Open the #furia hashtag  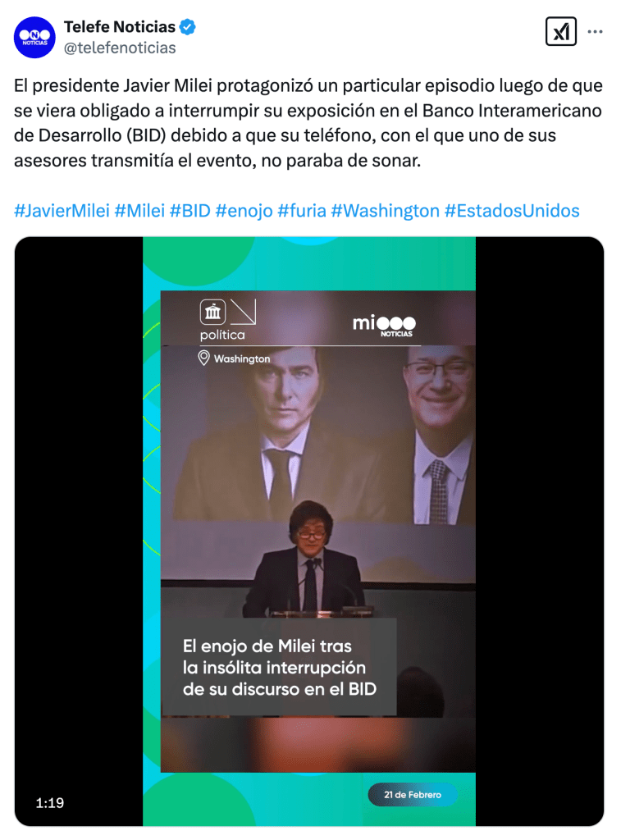click(302, 211)
